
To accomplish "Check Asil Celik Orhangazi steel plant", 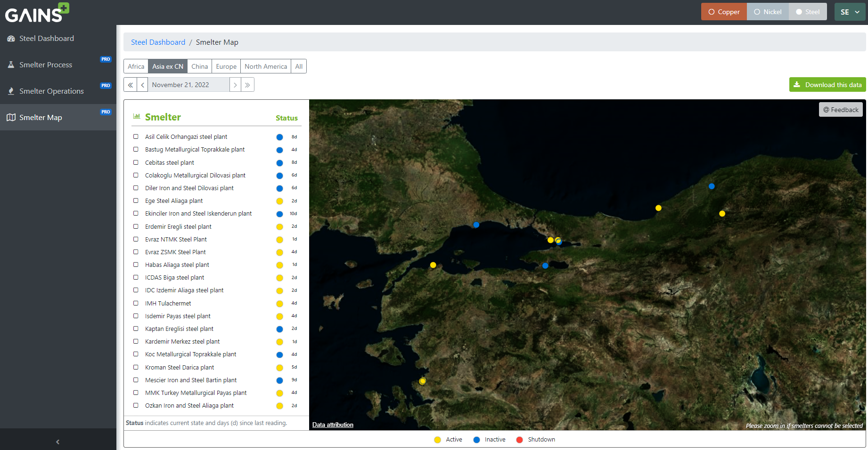I will (x=136, y=137).
